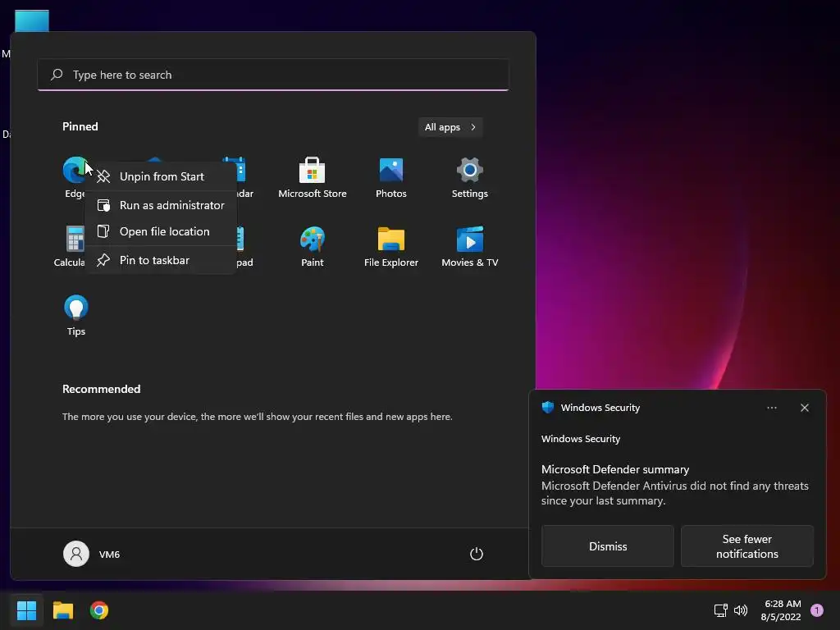The height and width of the screenshot is (630, 840).
Task: Click the network icon in system tray
Action: [720, 610]
